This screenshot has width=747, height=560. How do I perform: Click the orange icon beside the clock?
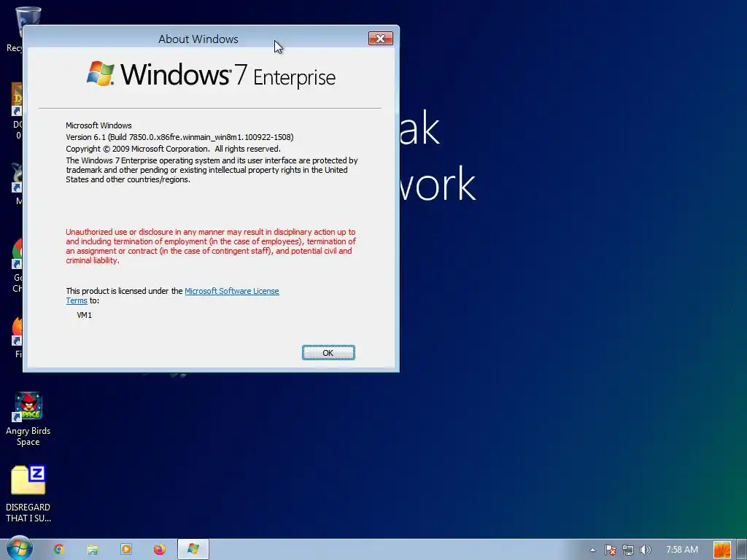[x=721, y=550]
